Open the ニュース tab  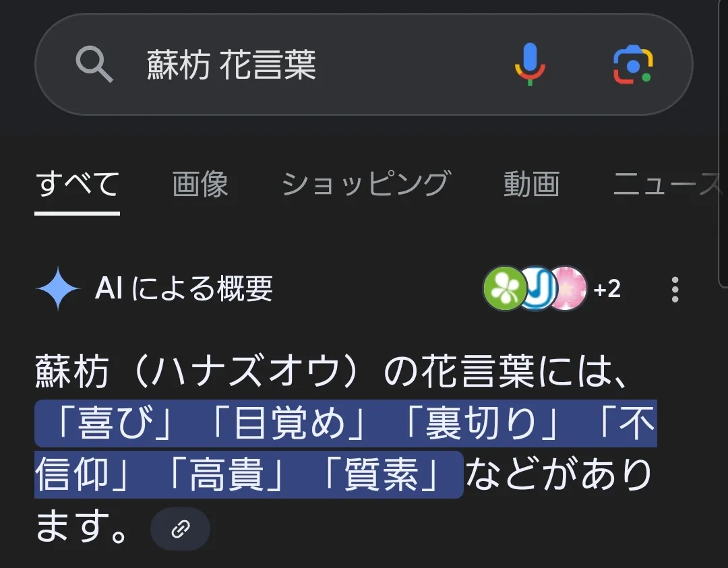pos(669,184)
